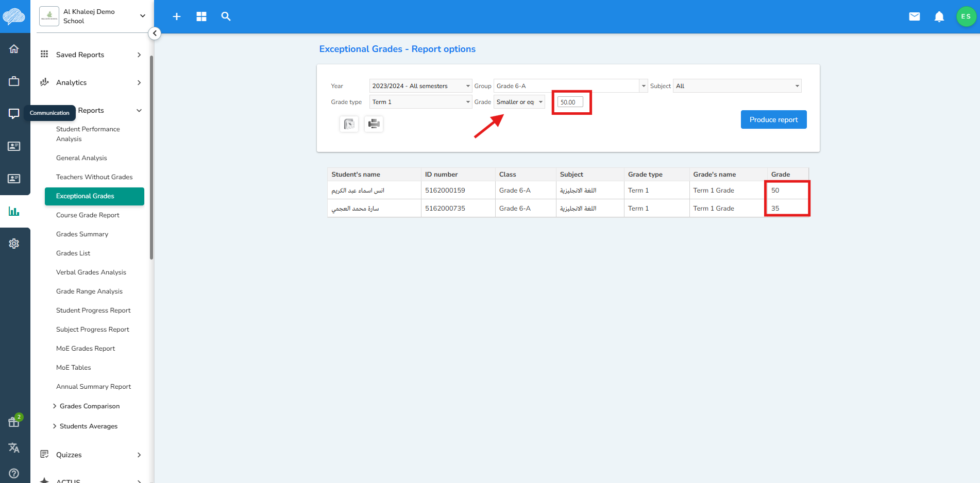
Task: Click the school logo thumbnail
Action: pos(49,16)
